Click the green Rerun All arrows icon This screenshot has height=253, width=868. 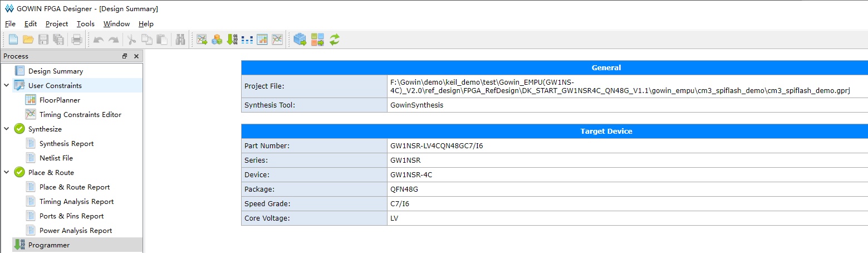coord(335,40)
